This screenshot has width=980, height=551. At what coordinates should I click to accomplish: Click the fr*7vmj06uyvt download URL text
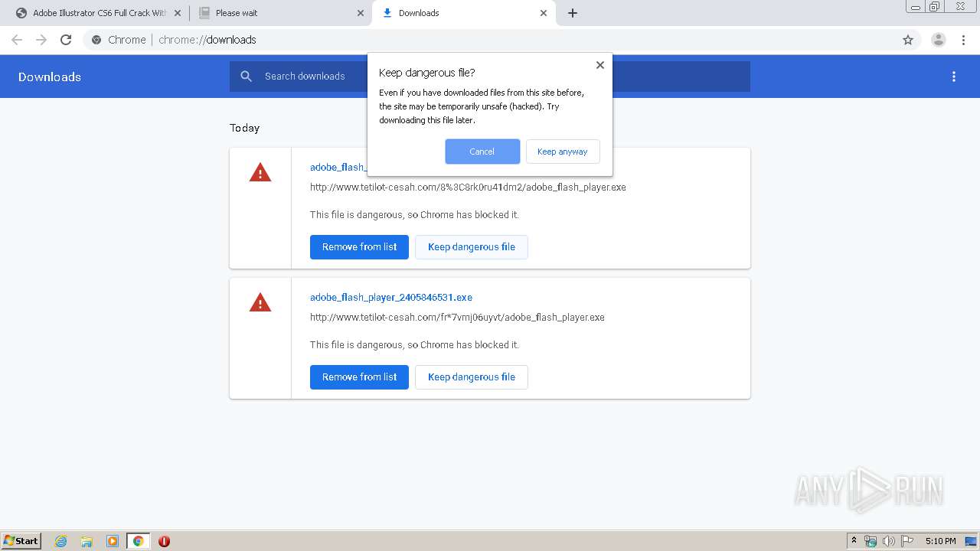pos(457,317)
